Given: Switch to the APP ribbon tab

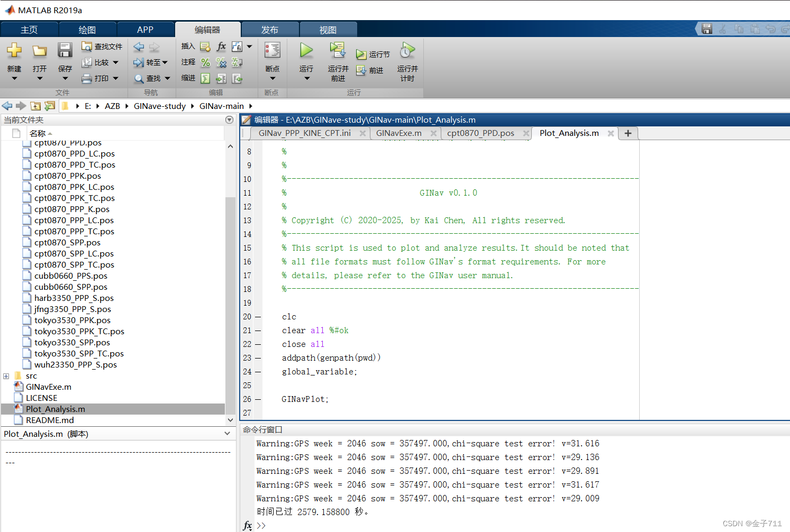Looking at the screenshot, I should 145,30.
